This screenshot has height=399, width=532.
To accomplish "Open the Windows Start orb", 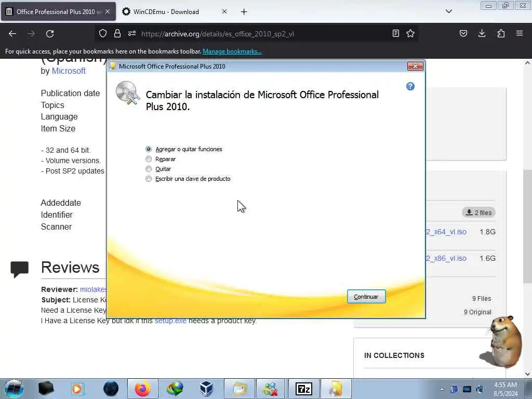I will coord(14,389).
